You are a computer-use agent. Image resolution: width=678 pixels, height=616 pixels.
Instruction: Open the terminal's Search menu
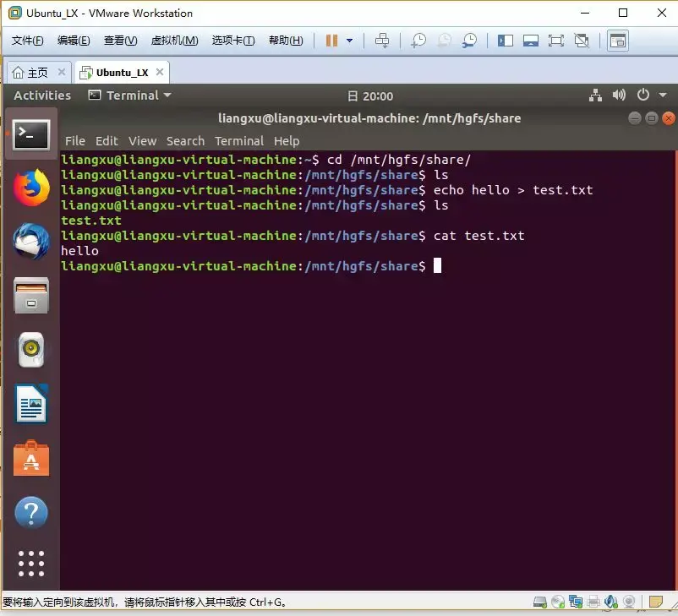[185, 141]
